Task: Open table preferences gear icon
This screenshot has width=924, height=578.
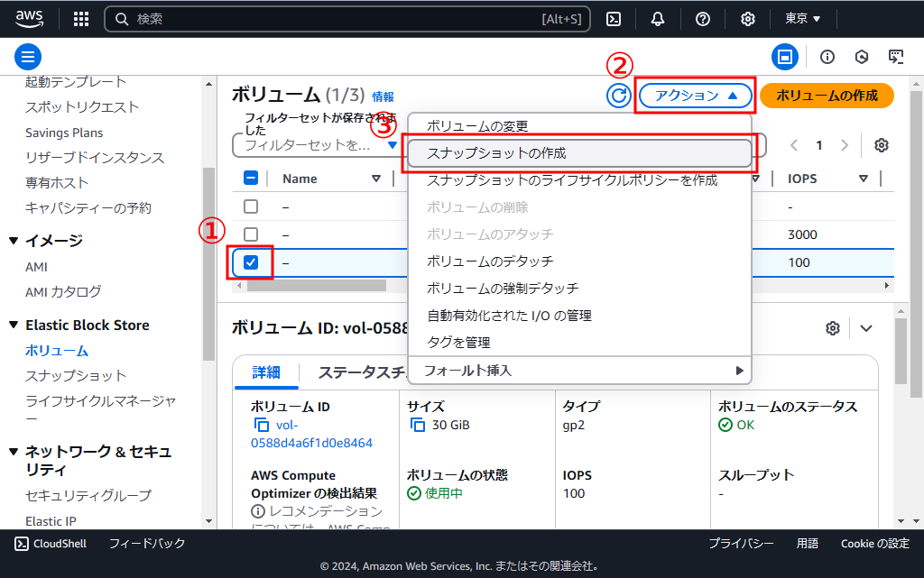Action: tap(881, 145)
